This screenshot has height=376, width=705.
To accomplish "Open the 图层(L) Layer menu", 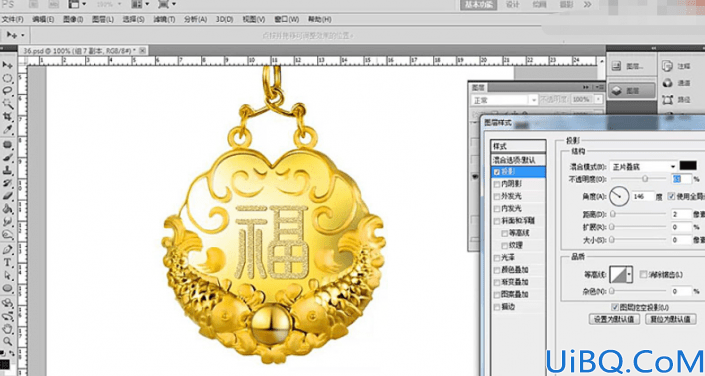I will coord(103,19).
